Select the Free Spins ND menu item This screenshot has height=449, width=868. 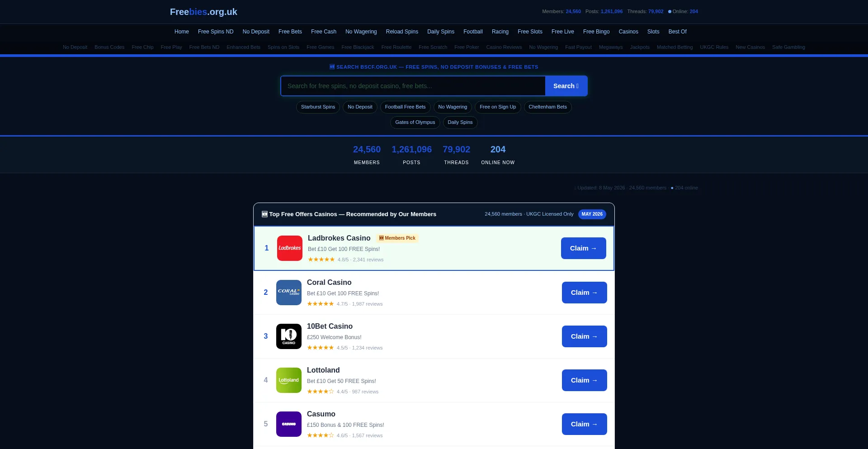(x=216, y=32)
